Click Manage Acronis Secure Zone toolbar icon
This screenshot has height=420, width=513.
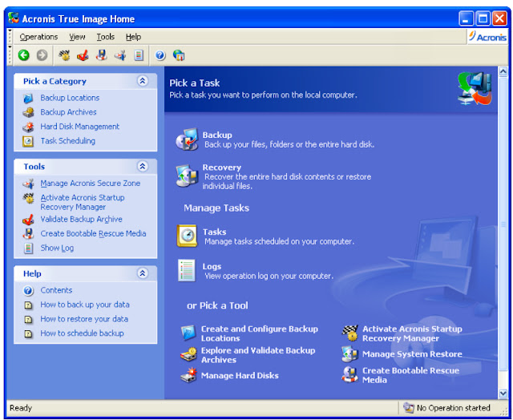120,55
